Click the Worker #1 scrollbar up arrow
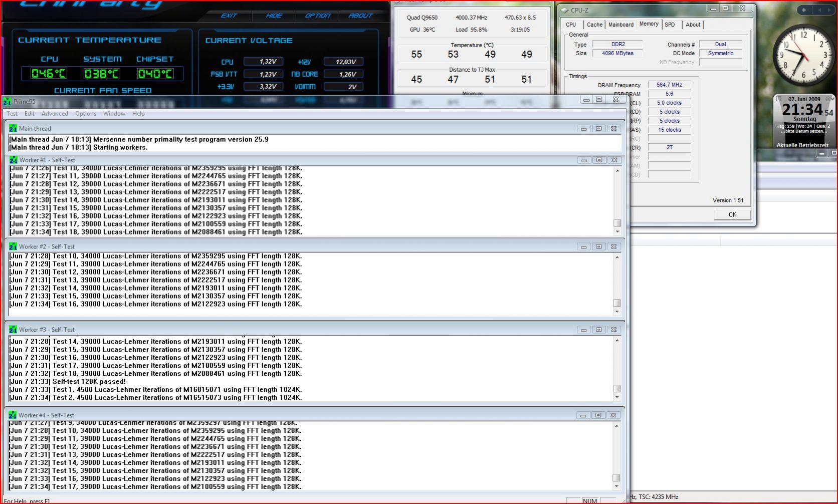 pyautogui.click(x=617, y=171)
